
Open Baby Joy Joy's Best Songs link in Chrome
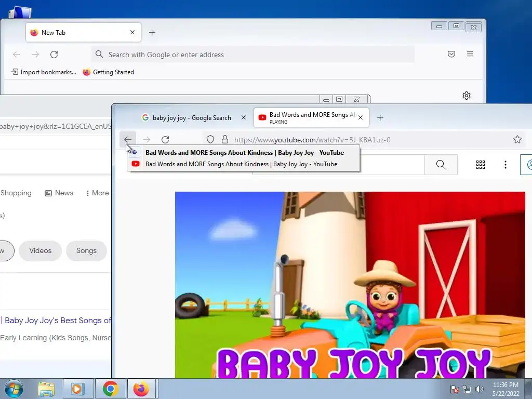tap(56, 320)
